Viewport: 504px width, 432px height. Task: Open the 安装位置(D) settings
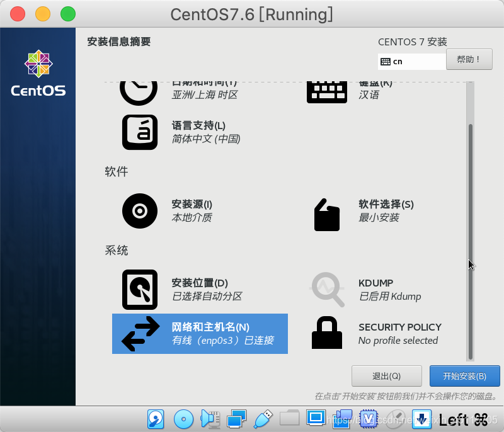click(x=200, y=283)
